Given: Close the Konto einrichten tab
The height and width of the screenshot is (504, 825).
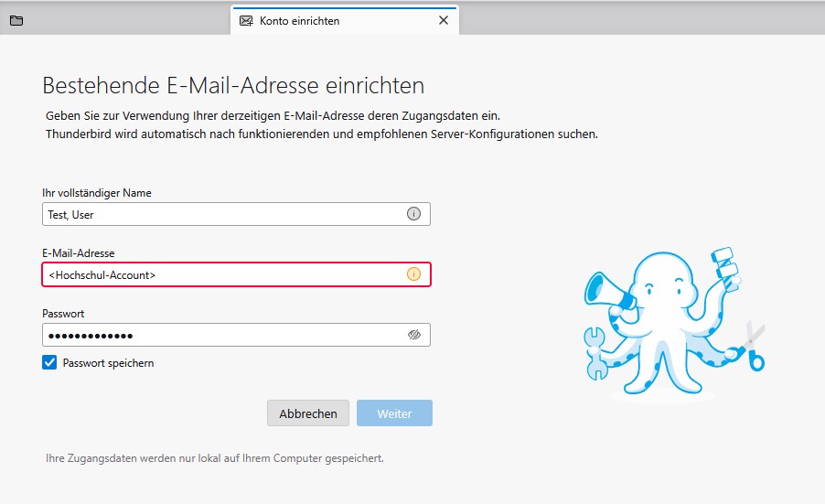Looking at the screenshot, I should pyautogui.click(x=444, y=20).
